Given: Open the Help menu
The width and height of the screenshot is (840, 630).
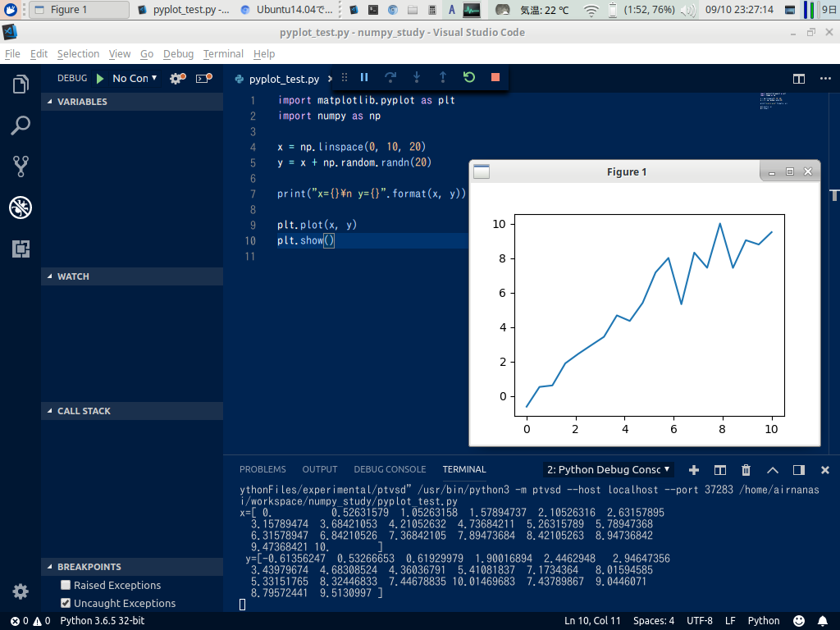Looking at the screenshot, I should coord(264,53).
